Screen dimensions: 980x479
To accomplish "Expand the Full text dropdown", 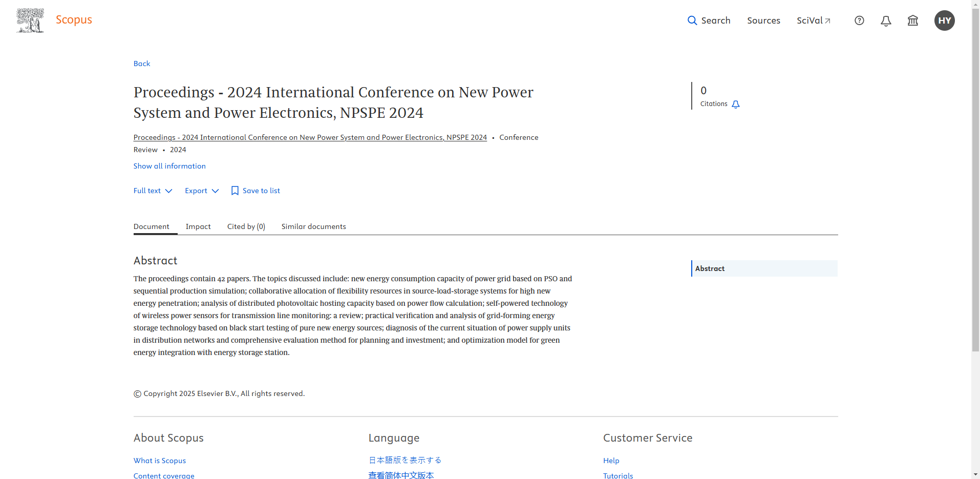I will [153, 191].
